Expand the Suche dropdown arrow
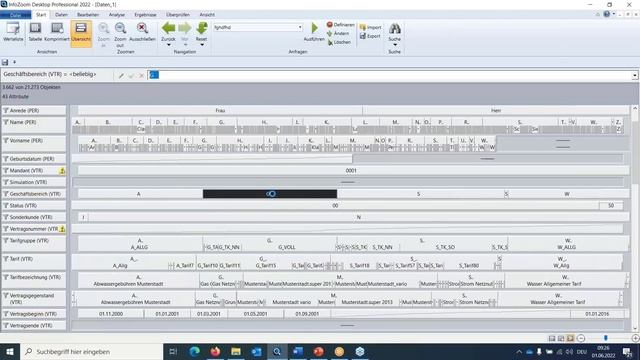Screen dimensions: 640x360 (x=395, y=45)
